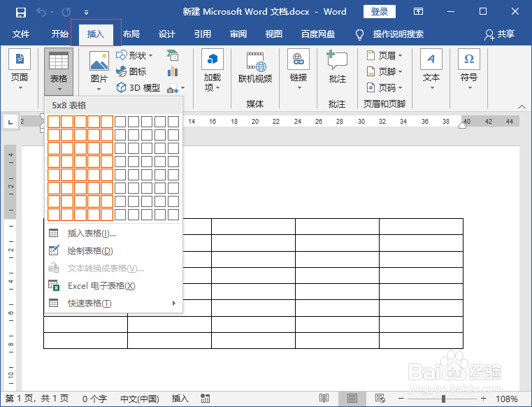Click the zoom in plus button
This screenshot has width=532, height=407.
(x=484, y=399)
